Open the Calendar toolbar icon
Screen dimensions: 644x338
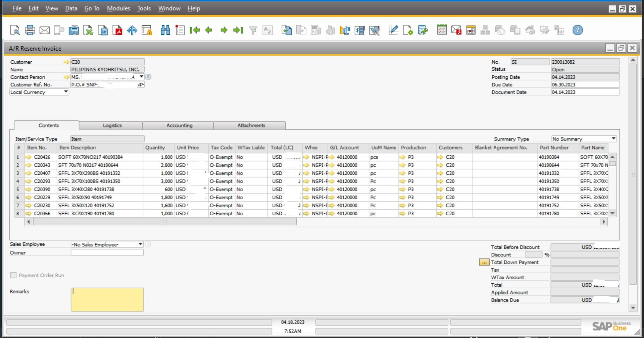(471, 30)
